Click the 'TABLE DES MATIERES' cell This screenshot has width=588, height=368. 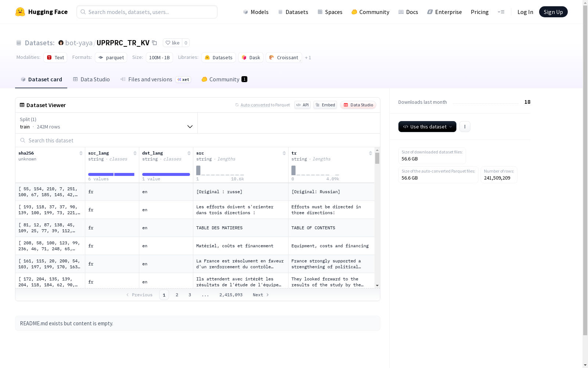(241, 228)
